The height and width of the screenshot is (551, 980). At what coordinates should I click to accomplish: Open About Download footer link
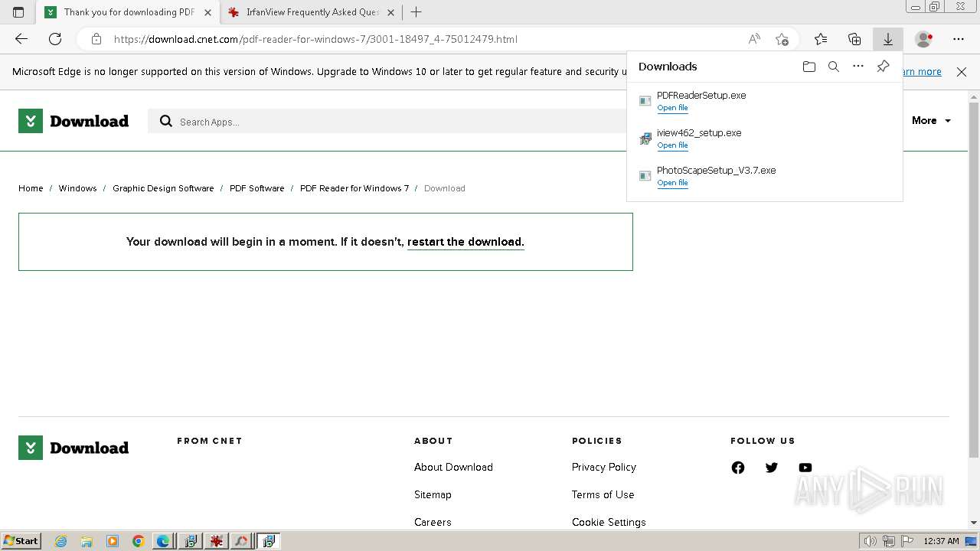point(453,467)
